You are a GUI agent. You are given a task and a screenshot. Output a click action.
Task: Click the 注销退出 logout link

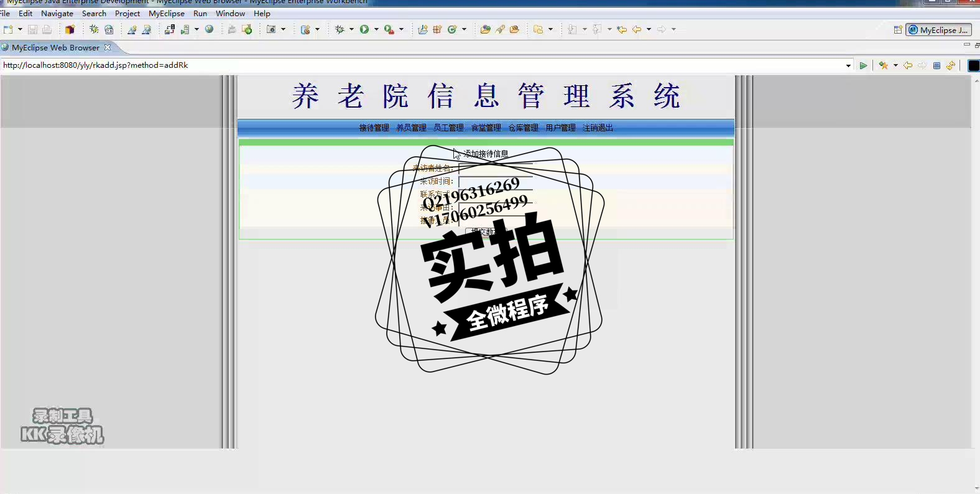pyautogui.click(x=598, y=128)
